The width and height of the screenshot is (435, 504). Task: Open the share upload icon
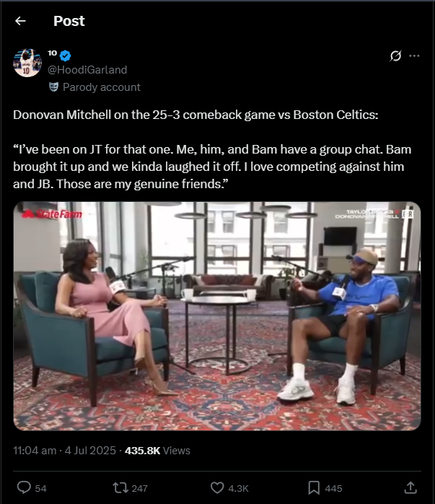tap(410, 487)
